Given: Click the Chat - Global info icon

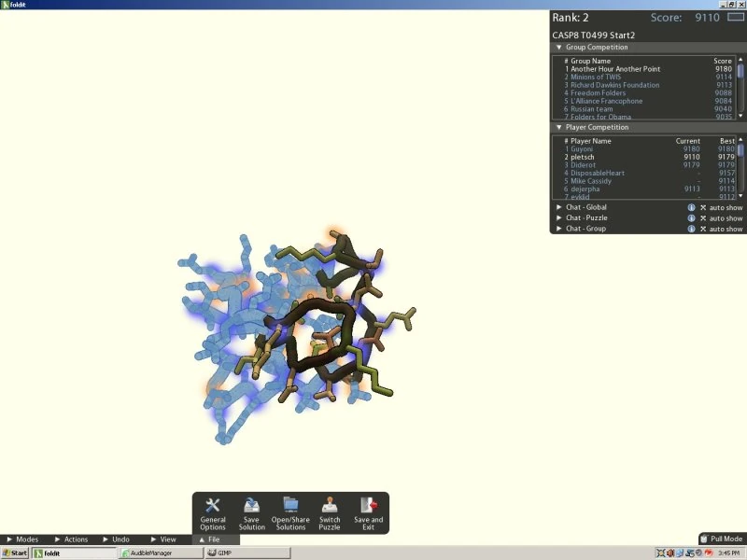Looking at the screenshot, I should pos(691,207).
